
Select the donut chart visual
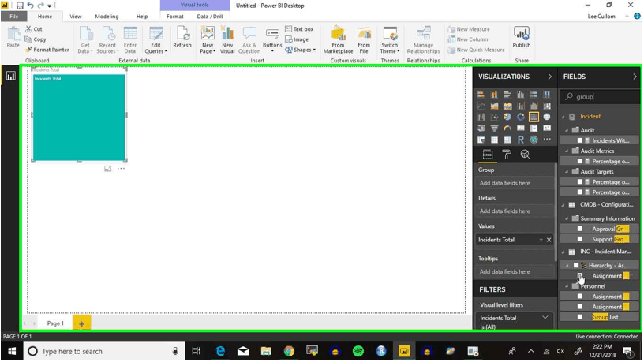(x=520, y=117)
